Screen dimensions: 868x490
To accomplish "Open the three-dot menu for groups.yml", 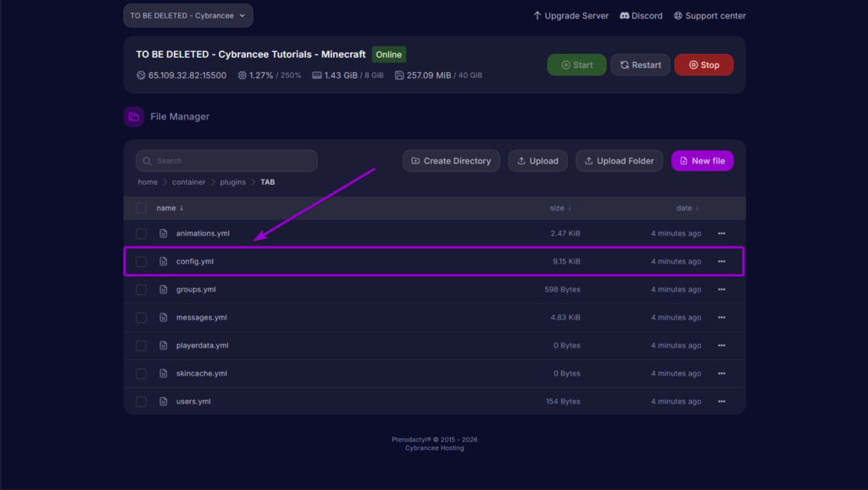I will click(721, 289).
